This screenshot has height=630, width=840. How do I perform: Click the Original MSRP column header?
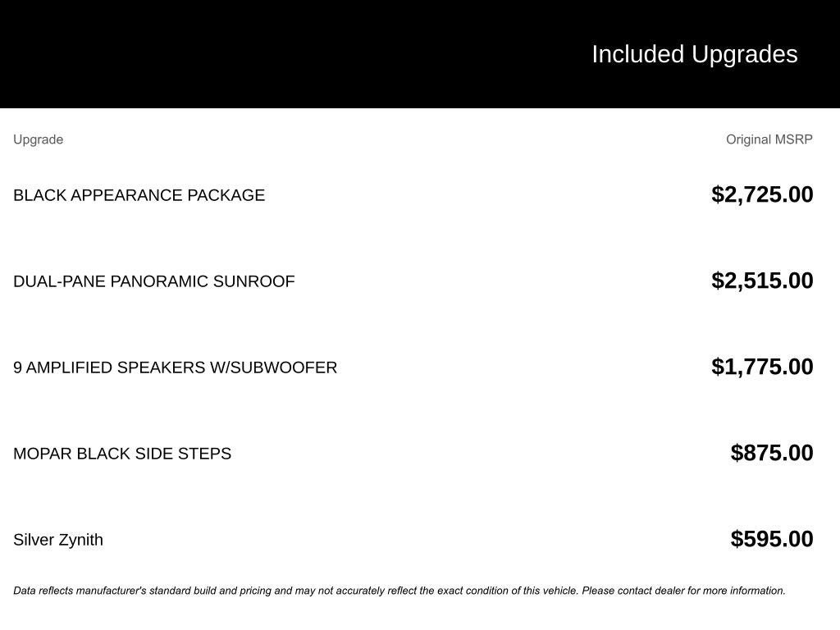(x=769, y=139)
